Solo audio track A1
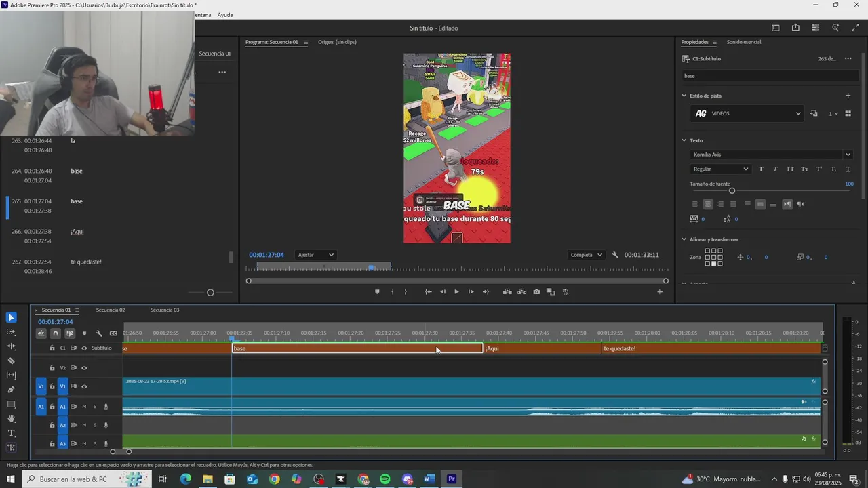 pos(95,407)
